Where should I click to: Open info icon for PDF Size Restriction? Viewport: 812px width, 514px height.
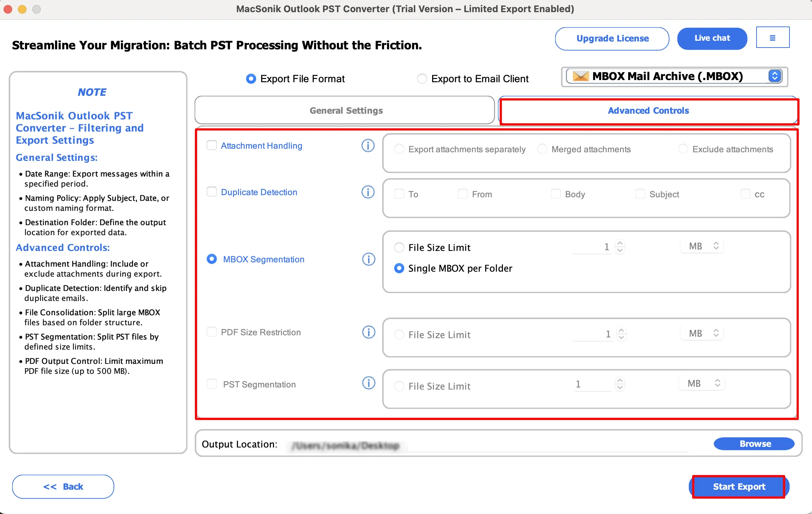368,332
